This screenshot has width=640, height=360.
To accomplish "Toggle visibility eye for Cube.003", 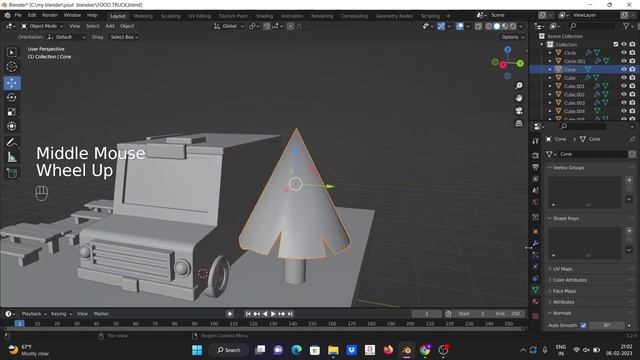I will [x=624, y=103].
